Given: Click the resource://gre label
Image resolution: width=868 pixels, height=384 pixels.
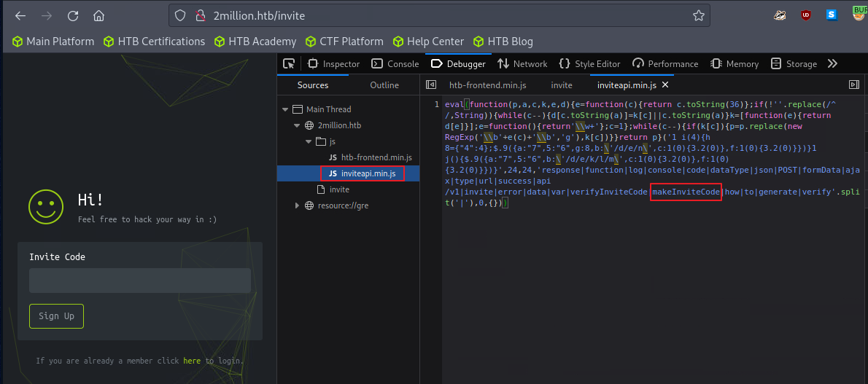Looking at the screenshot, I should click(x=343, y=205).
